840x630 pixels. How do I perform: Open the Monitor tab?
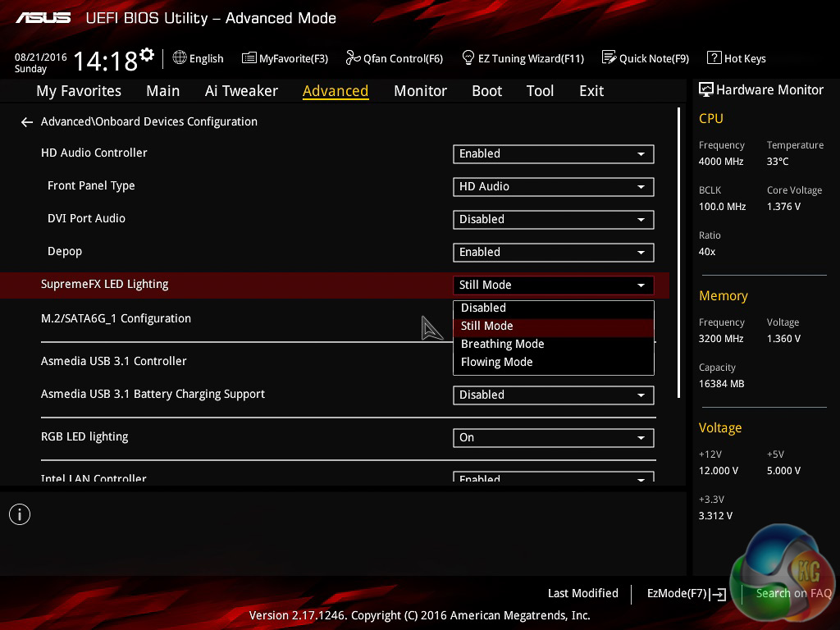pyautogui.click(x=420, y=91)
